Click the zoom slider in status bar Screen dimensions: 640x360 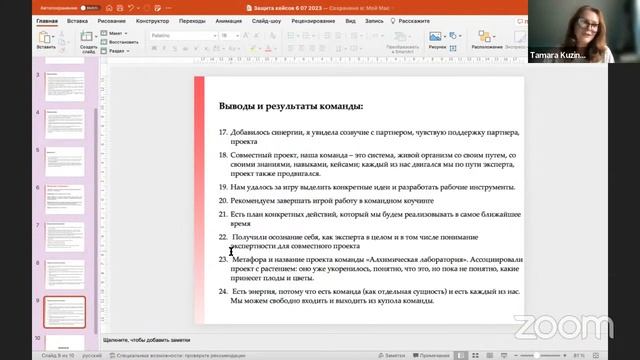540,356
